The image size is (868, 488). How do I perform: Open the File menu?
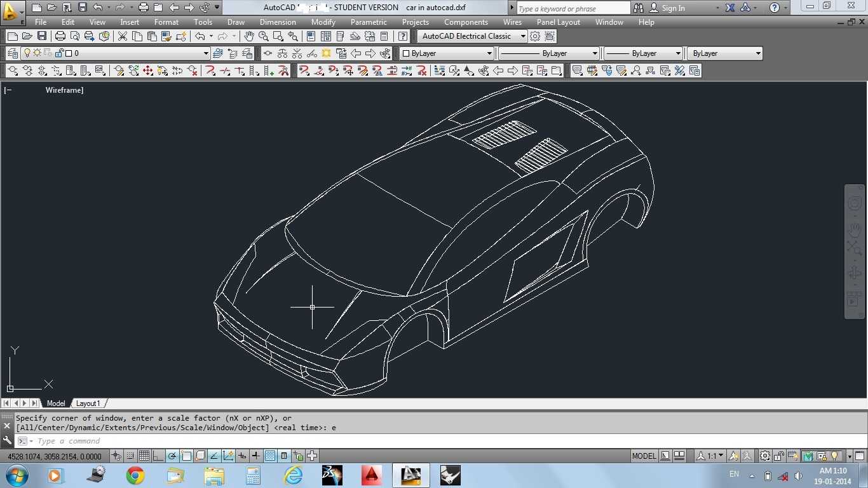tap(41, 22)
